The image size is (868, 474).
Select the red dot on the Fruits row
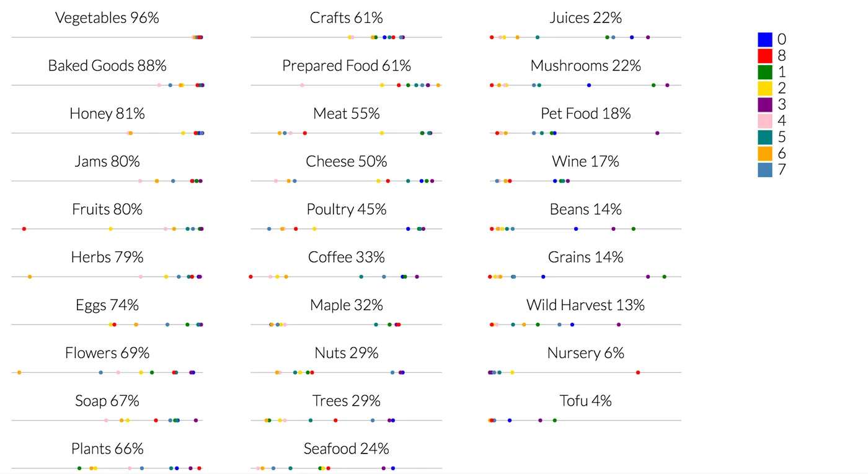pos(24,229)
